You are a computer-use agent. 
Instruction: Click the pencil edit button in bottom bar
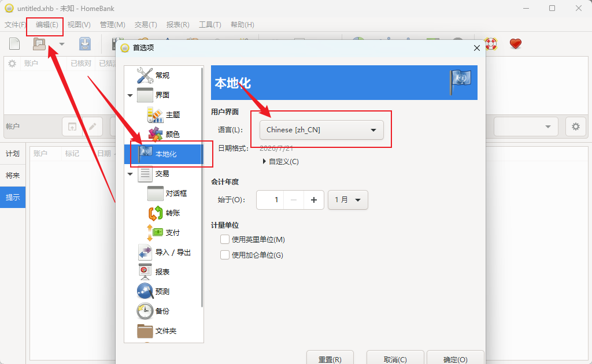click(x=92, y=127)
